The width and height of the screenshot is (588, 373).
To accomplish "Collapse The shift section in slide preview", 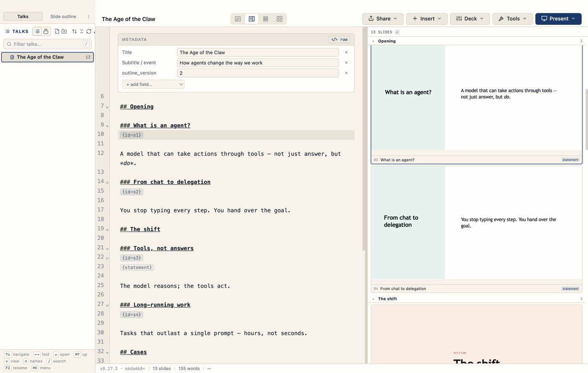I will (x=373, y=299).
